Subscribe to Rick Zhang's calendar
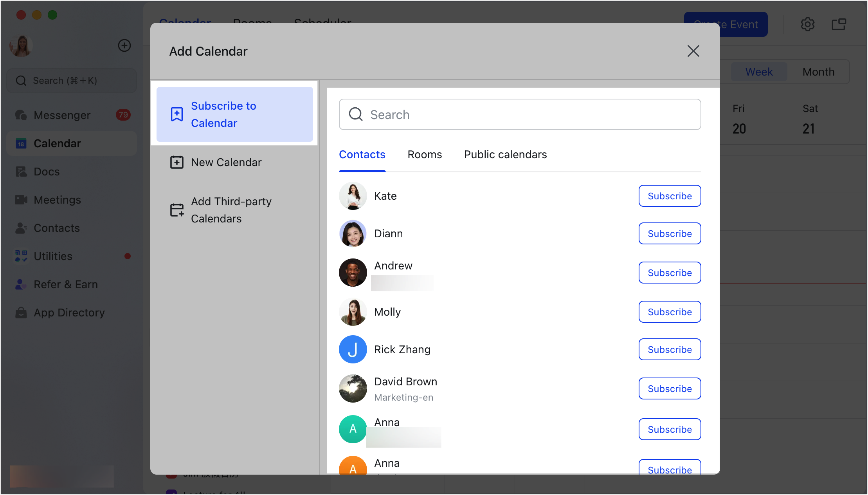This screenshot has height=495, width=868. [x=670, y=349]
